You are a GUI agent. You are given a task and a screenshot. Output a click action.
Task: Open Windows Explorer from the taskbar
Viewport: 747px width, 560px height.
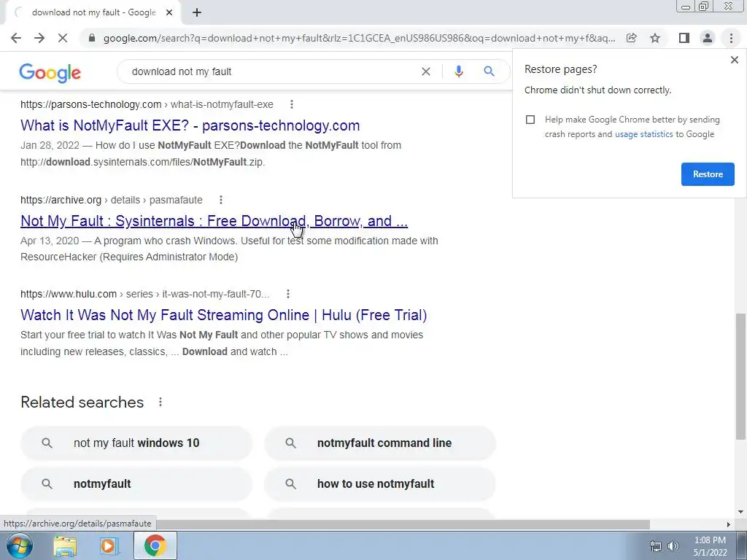click(x=65, y=545)
